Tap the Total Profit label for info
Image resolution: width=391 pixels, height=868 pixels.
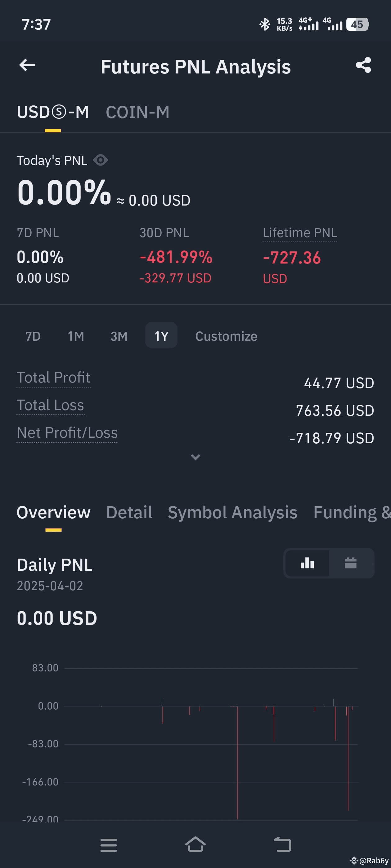[x=53, y=378]
